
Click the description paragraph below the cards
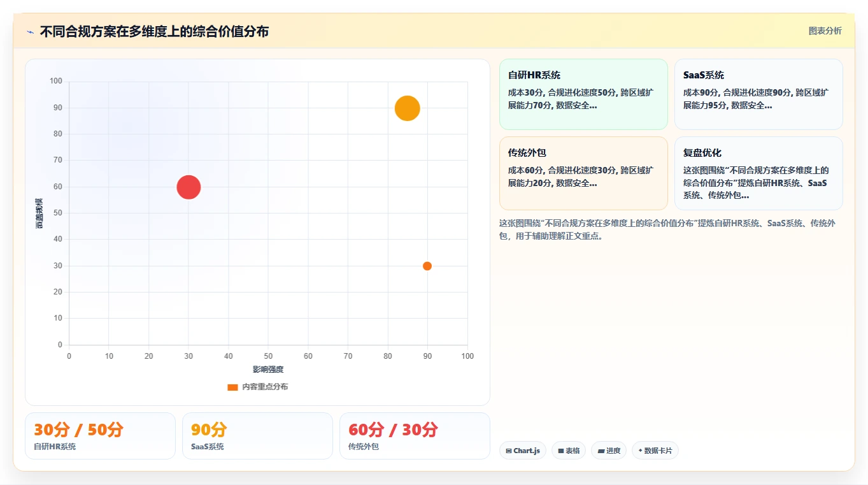[667, 229]
